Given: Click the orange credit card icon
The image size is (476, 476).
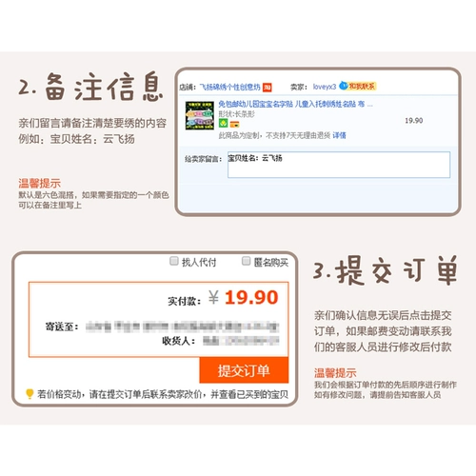Looking at the screenshot, I should click(x=234, y=124).
